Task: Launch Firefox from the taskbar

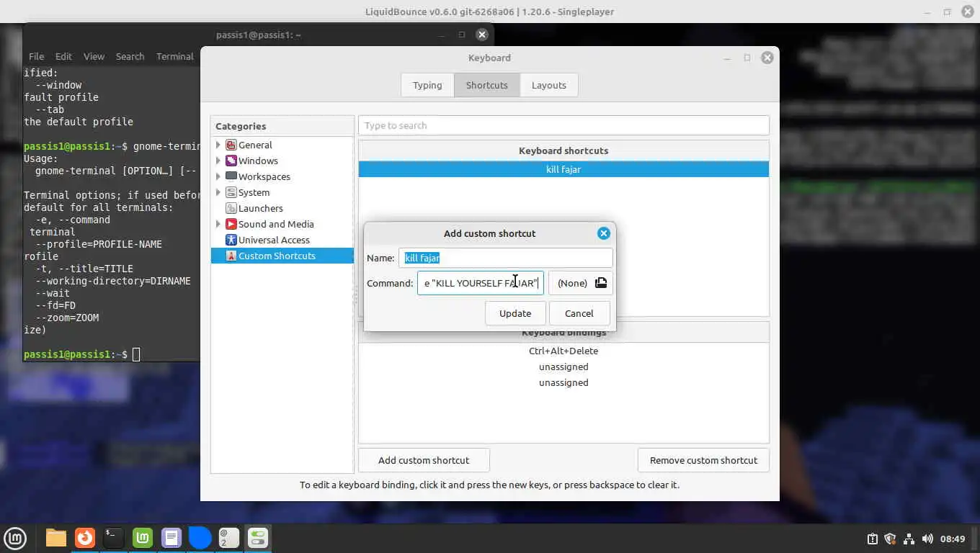Action: coord(85,538)
